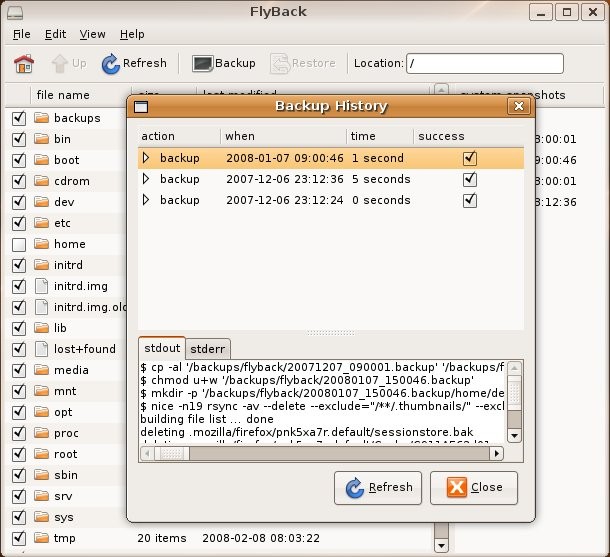Click the Backup History window menu icon
This screenshot has height=557, width=610.
tap(141, 107)
